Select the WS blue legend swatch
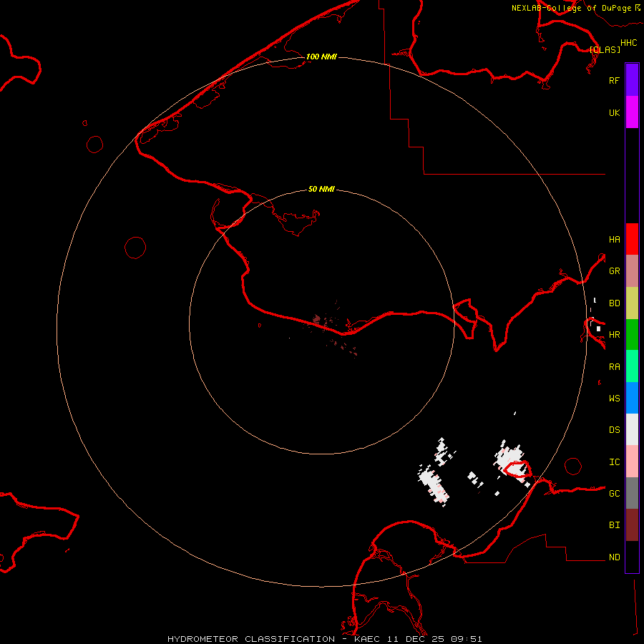Screen dimensions: 644x644 coord(632,398)
